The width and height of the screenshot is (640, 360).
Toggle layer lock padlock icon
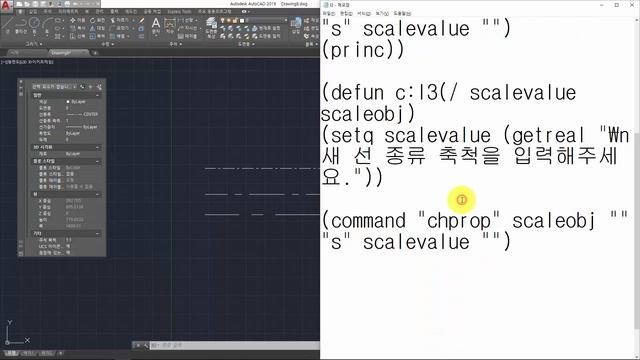(x=235, y=20)
